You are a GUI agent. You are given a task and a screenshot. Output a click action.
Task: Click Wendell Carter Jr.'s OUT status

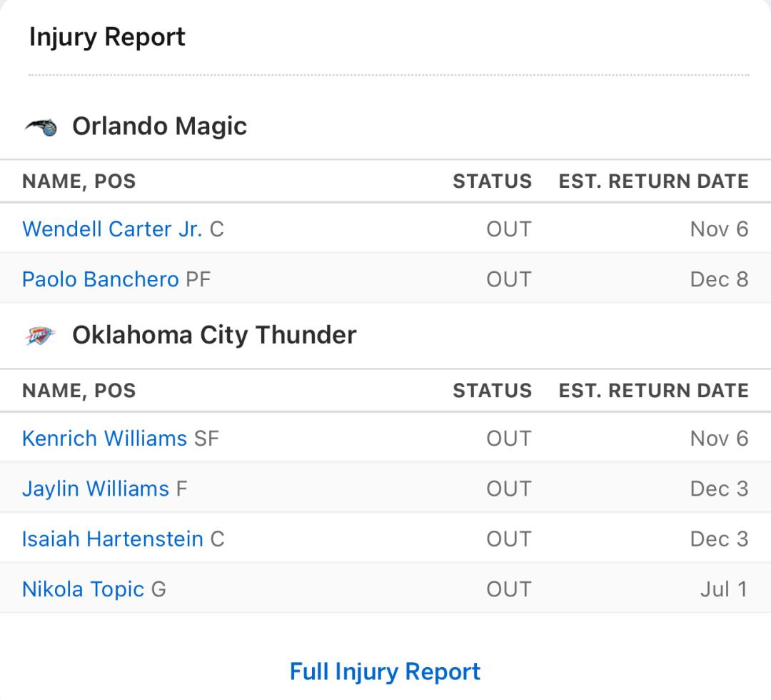point(509,229)
